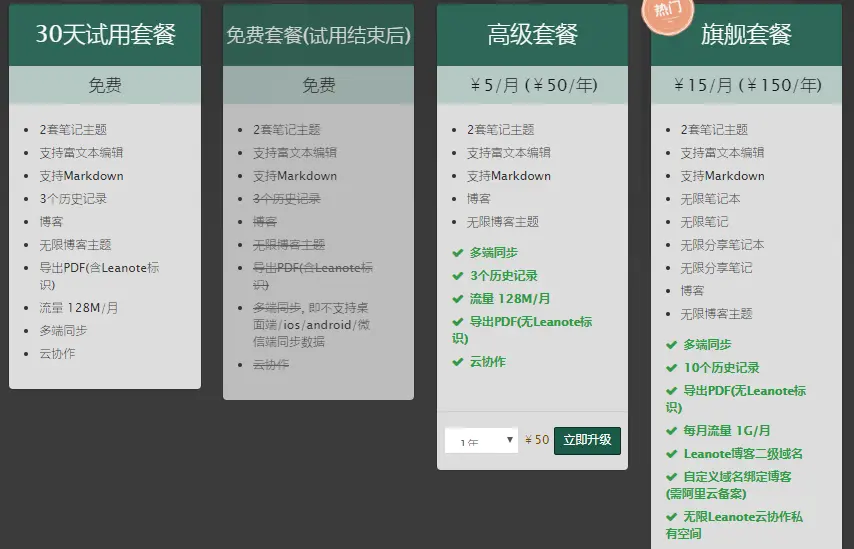
Task: Click 3个历史记录 in the 30天试用套餐 card
Action: pyautogui.click(x=73, y=199)
